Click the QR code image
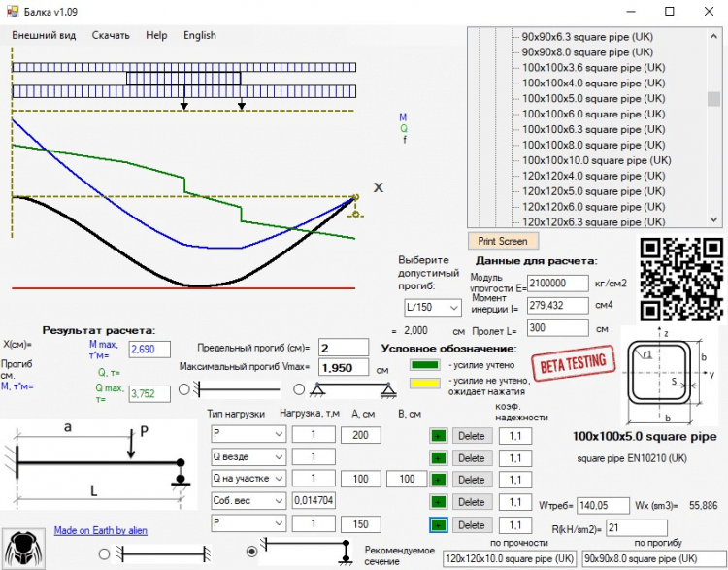728x570 pixels. point(682,280)
